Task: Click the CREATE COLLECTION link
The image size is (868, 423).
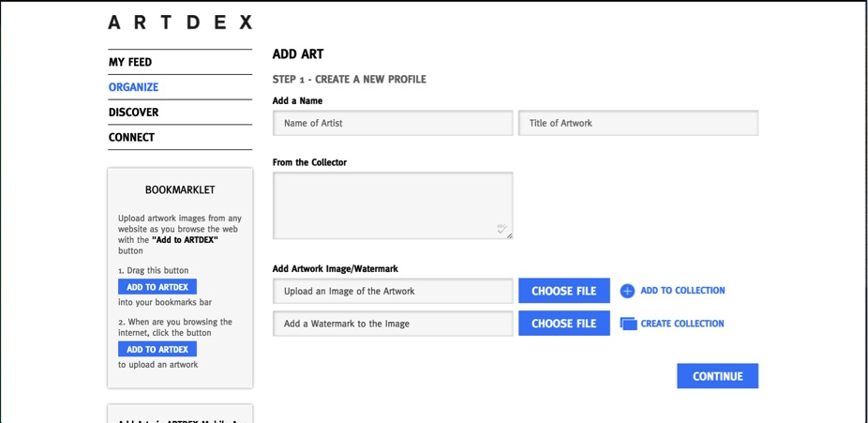Action: (x=682, y=324)
